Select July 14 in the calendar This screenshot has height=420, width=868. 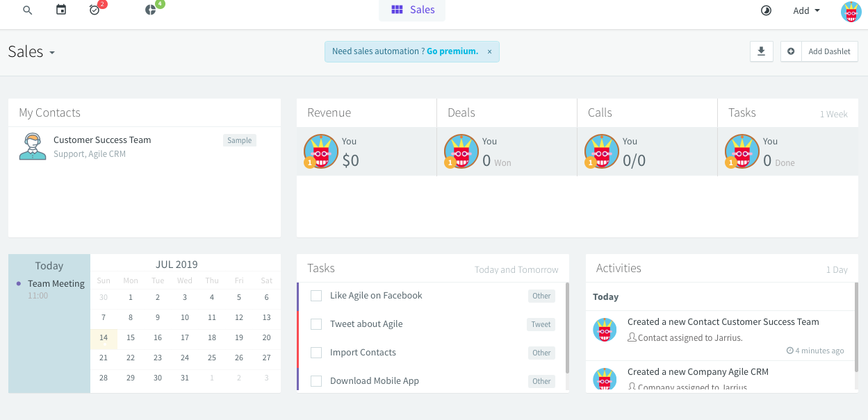pos(104,337)
